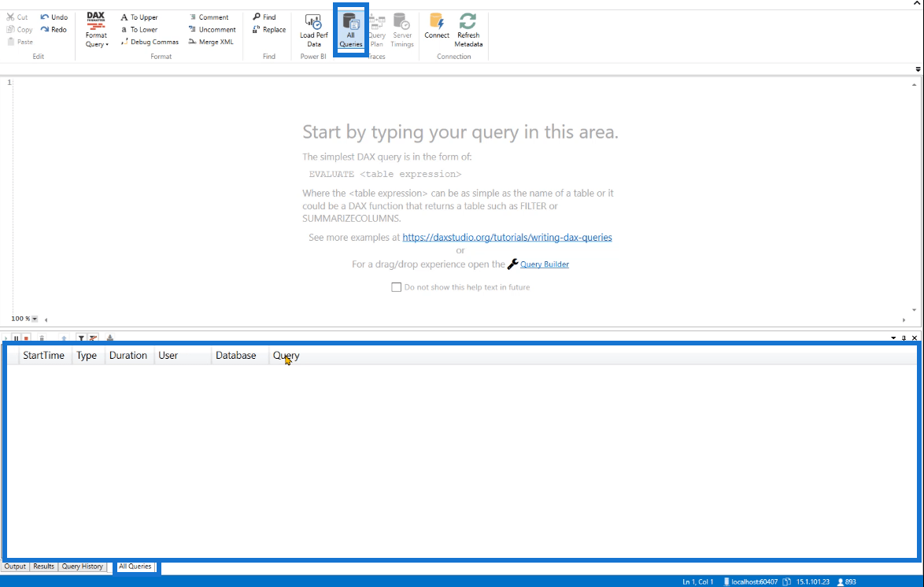Click the editor horizontal scroll right arrow
This screenshot has height=587, width=924.
pyautogui.click(x=904, y=319)
